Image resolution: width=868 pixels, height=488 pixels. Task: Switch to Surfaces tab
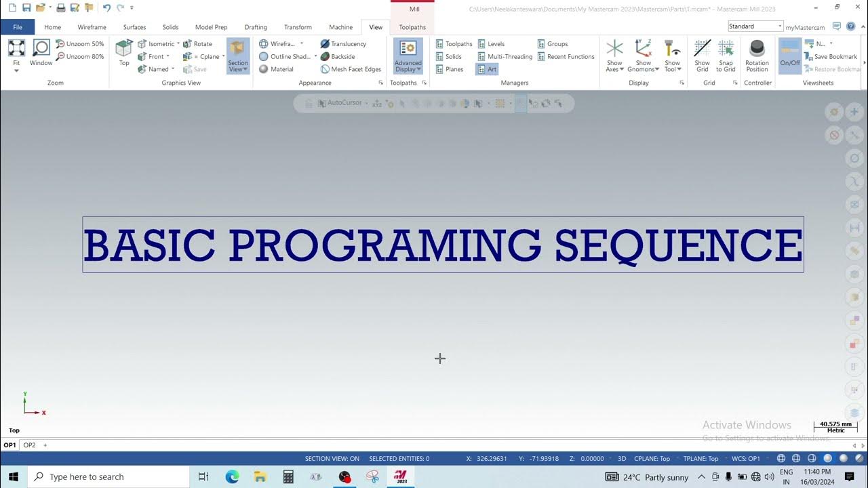click(x=134, y=27)
